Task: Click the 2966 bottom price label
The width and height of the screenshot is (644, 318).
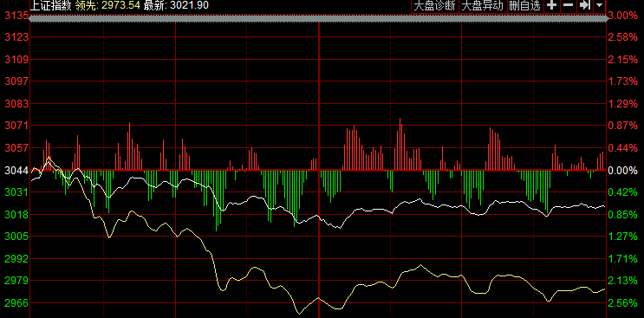Action: tap(16, 303)
